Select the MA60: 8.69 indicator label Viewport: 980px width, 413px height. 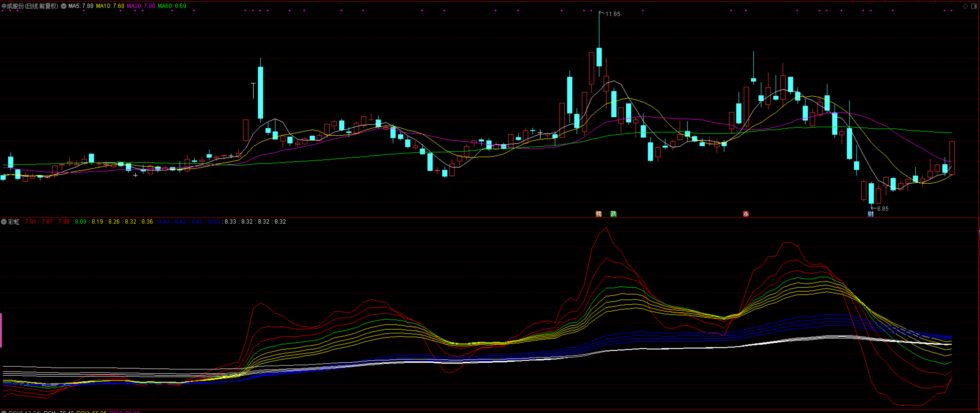pyautogui.click(x=172, y=6)
